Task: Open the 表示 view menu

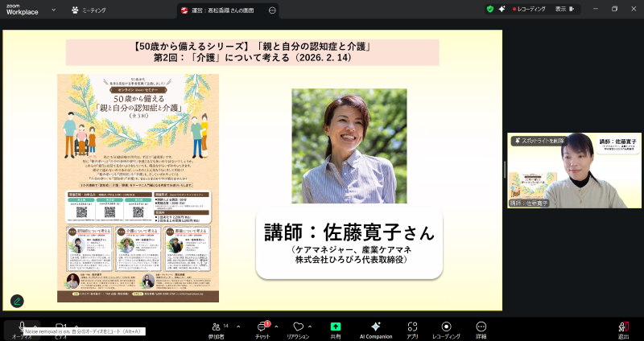Action: [560, 9]
